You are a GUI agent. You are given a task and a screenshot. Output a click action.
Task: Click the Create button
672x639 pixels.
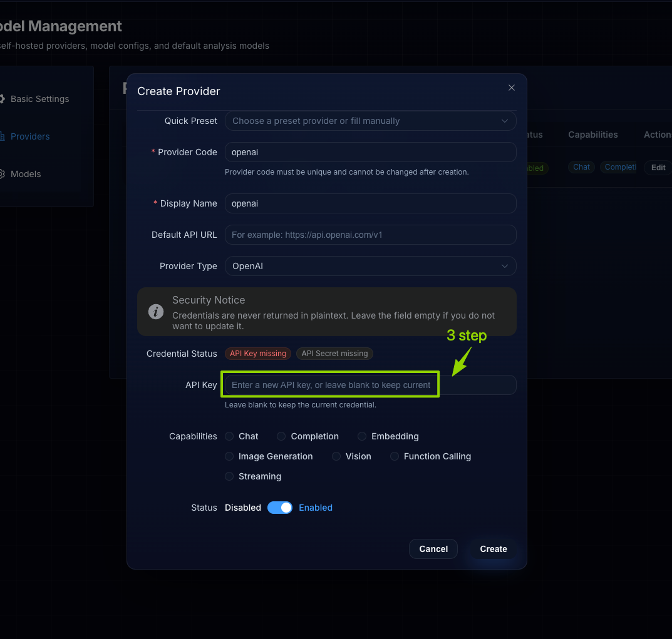point(494,549)
